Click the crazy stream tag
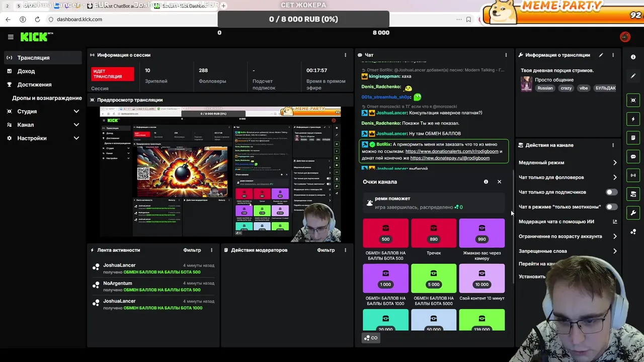Image resolution: width=644 pixels, height=362 pixels. point(566,88)
